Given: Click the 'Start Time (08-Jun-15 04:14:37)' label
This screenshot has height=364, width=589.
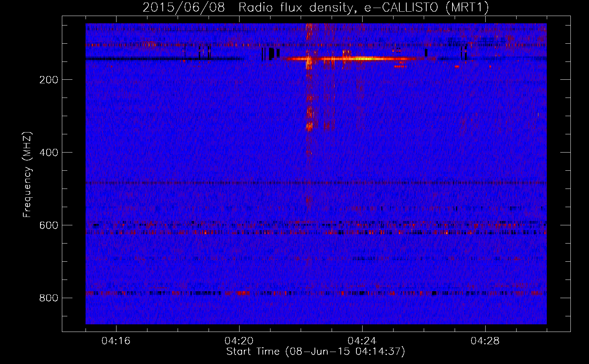Looking at the screenshot, I should coord(316,352).
